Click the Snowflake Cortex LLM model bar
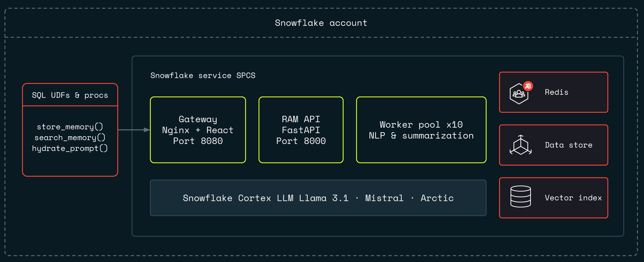 pyautogui.click(x=318, y=198)
